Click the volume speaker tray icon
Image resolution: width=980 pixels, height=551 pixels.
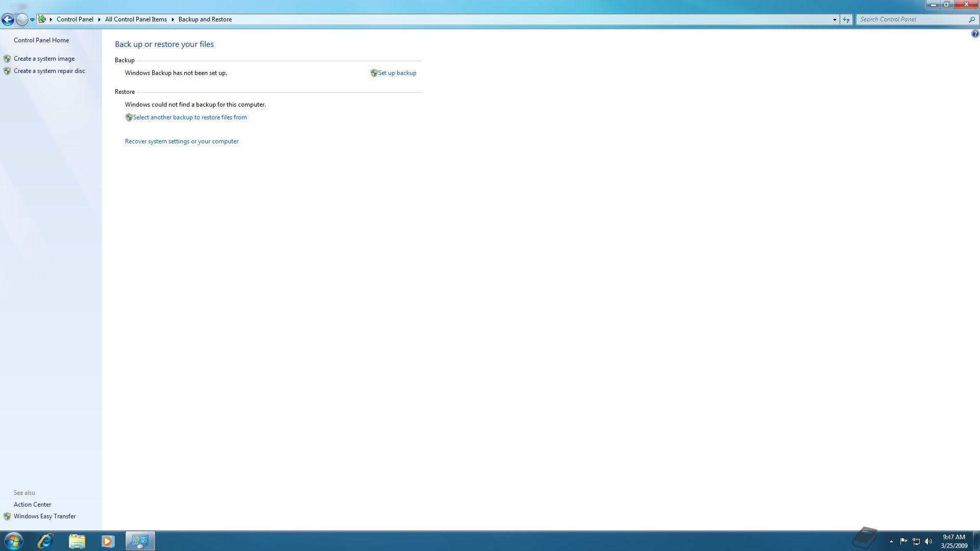928,541
